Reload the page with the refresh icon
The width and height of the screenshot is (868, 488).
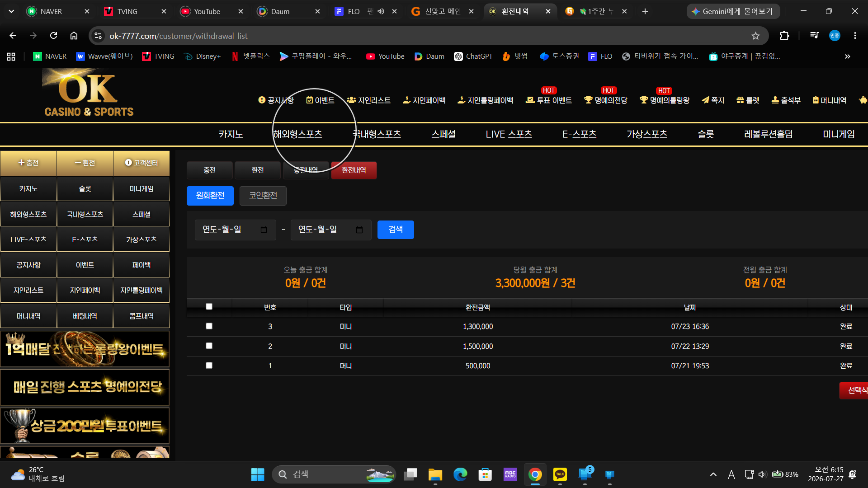(x=53, y=36)
